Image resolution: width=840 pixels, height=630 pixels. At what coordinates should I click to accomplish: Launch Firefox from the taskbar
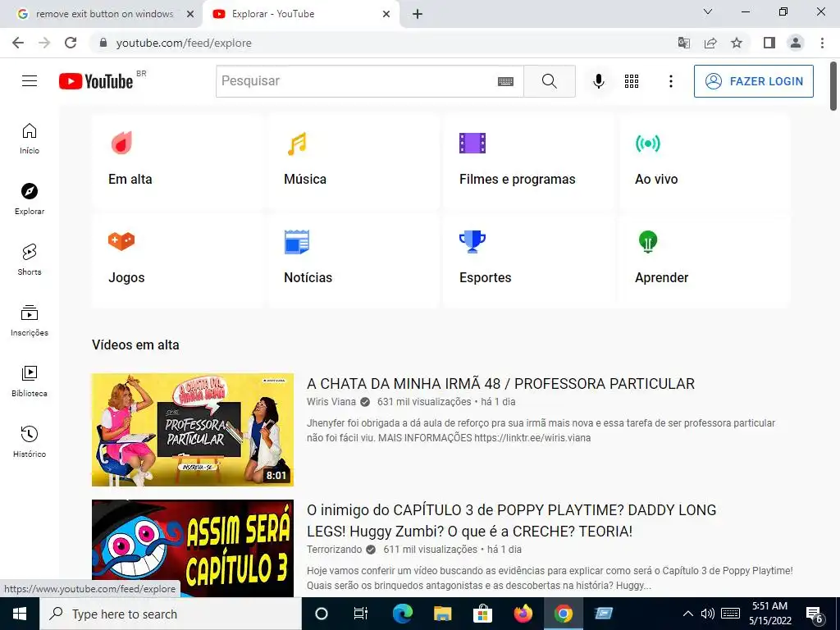coord(523,614)
